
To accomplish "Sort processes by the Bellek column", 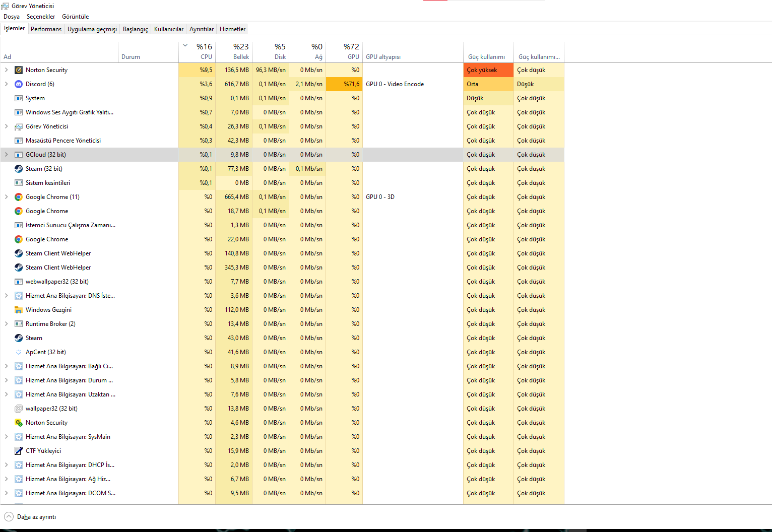I will pyautogui.click(x=234, y=52).
